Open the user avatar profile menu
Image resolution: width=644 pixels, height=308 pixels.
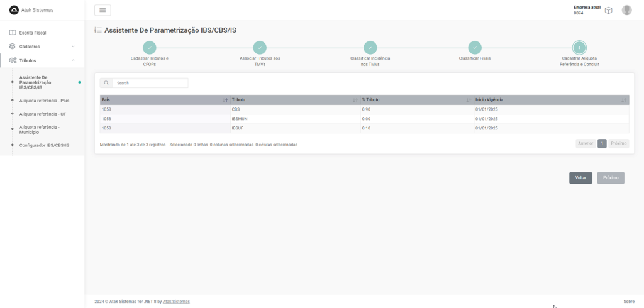click(x=626, y=10)
